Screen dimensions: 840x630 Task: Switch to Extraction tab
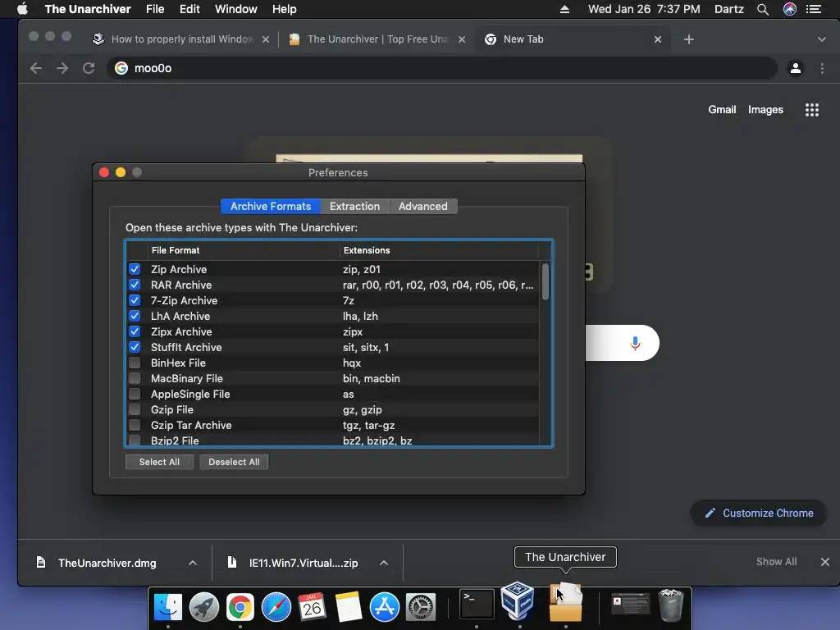point(354,206)
